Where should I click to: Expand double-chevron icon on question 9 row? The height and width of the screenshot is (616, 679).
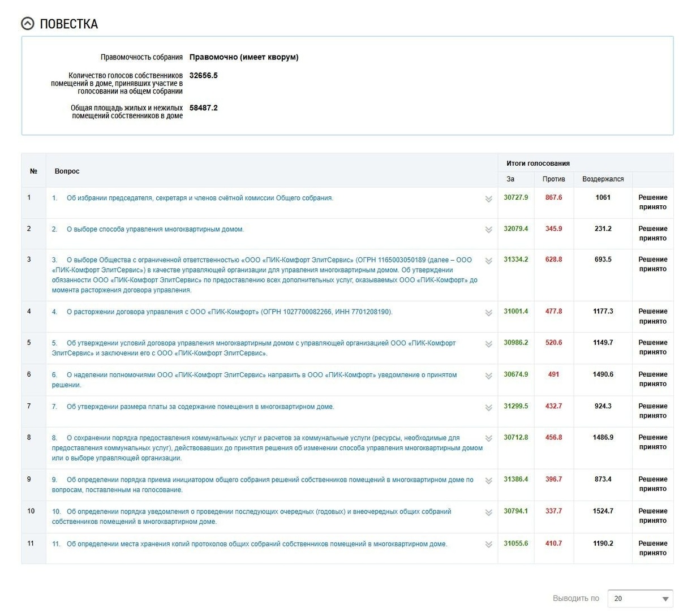488,481
